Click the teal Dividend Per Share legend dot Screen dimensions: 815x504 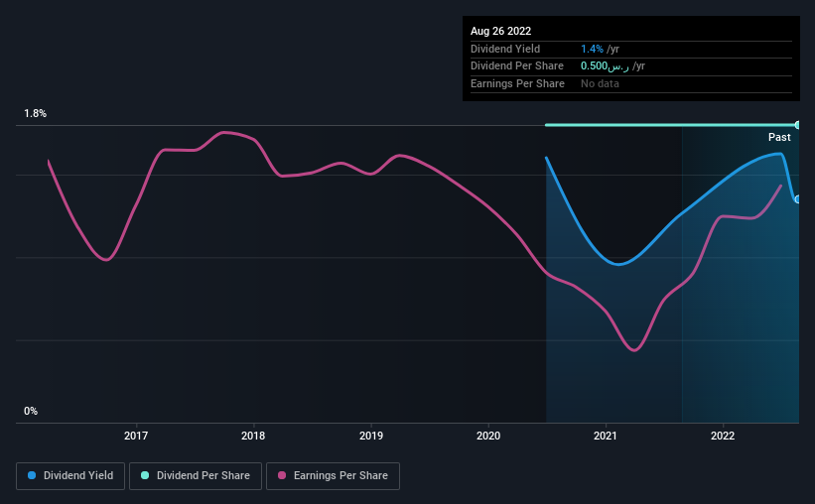click(x=145, y=475)
